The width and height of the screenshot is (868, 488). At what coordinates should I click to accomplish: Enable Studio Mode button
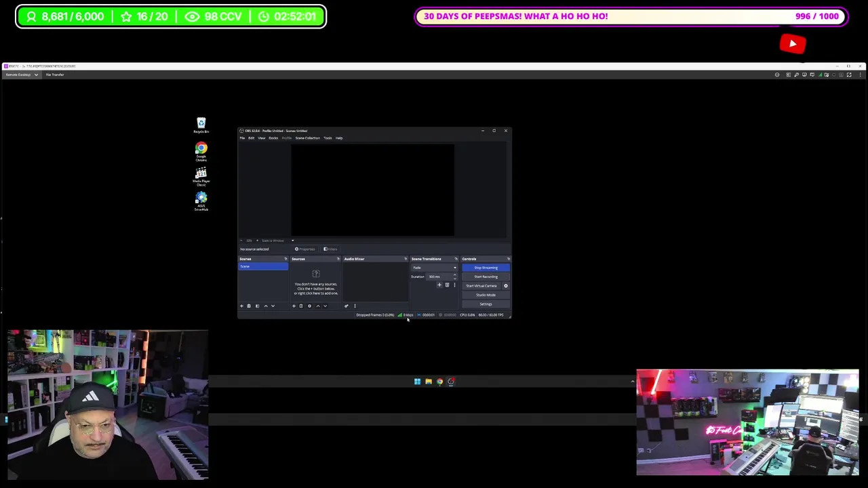click(x=486, y=295)
